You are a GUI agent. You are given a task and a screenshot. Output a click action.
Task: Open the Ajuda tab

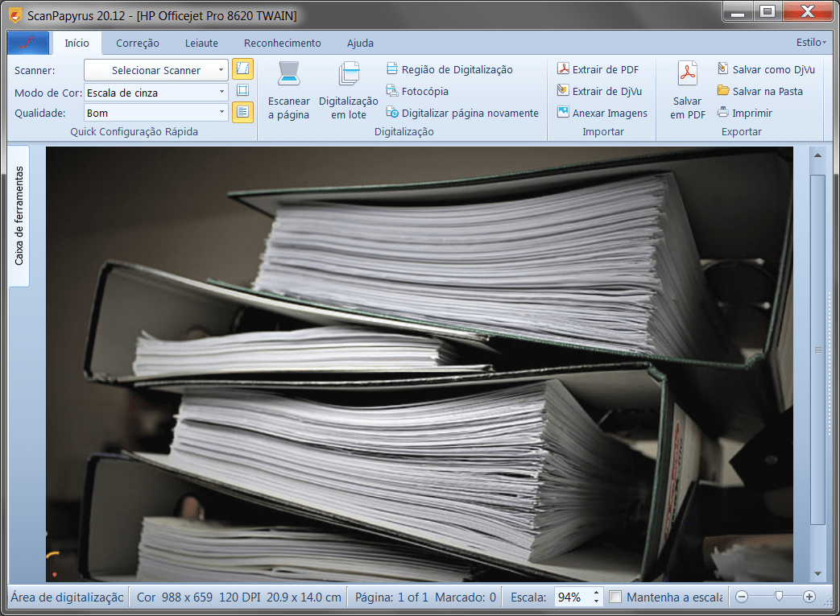360,43
